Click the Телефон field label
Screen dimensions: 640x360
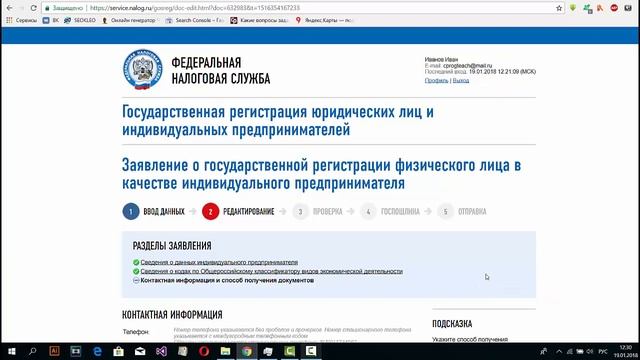pyautogui.click(x=136, y=332)
